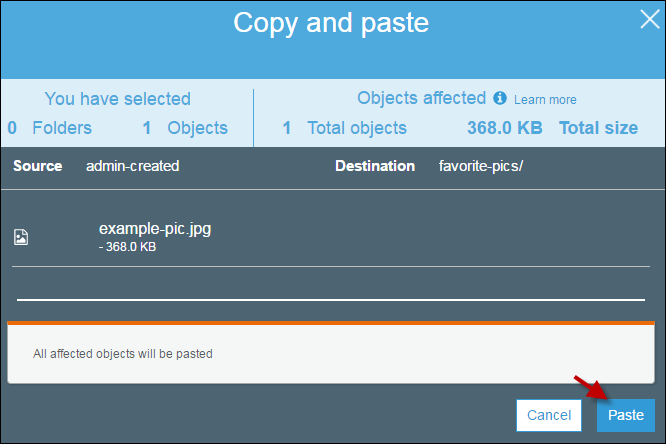Image resolution: width=666 pixels, height=444 pixels.
Task: Click the file size under example-pic.jpg
Action: (x=127, y=247)
